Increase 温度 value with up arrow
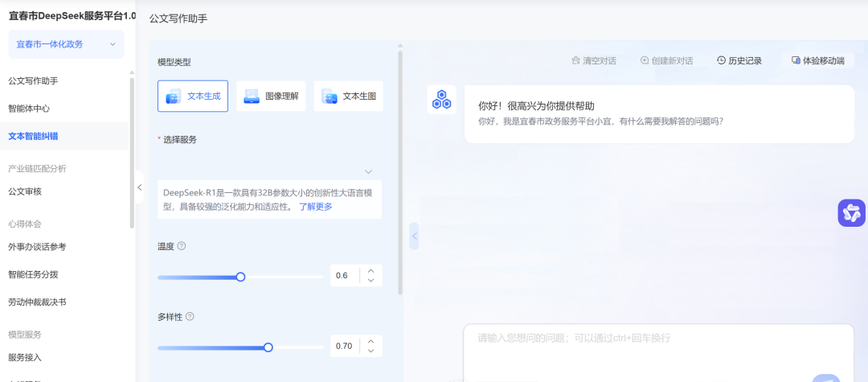Screen dimensions: 868x382 pyautogui.click(x=371, y=271)
